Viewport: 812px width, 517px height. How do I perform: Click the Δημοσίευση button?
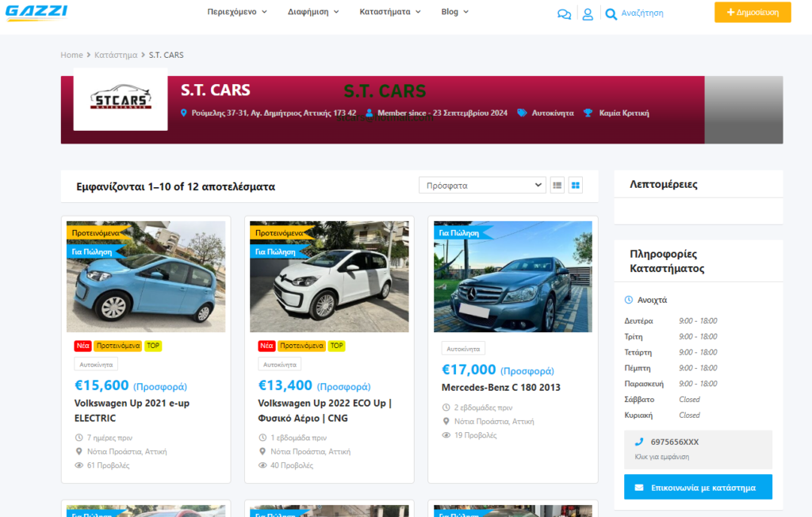click(753, 13)
